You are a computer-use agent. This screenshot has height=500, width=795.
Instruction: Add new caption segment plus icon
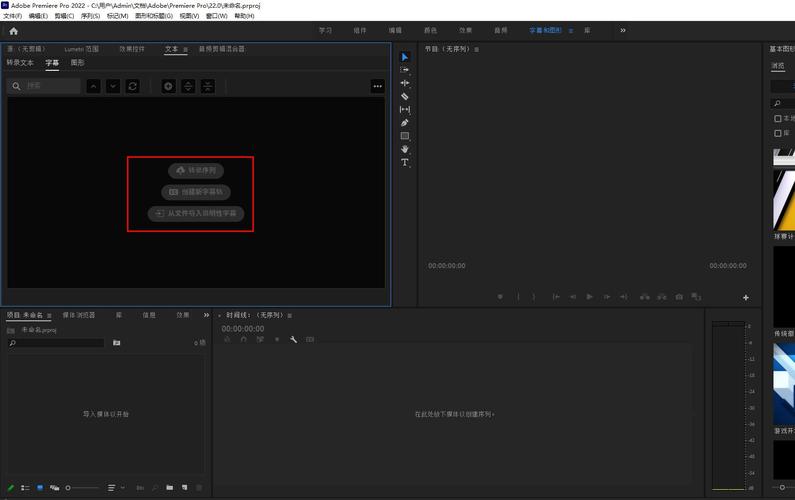(x=168, y=86)
